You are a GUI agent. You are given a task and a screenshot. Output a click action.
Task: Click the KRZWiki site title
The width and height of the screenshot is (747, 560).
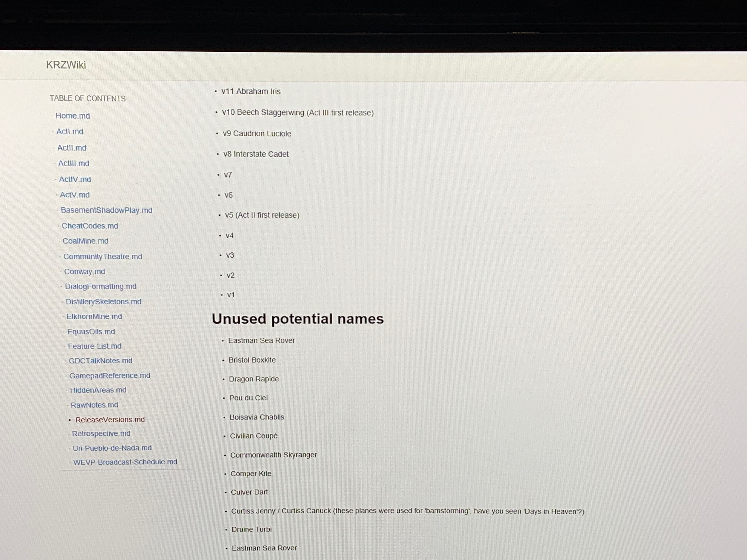point(66,65)
